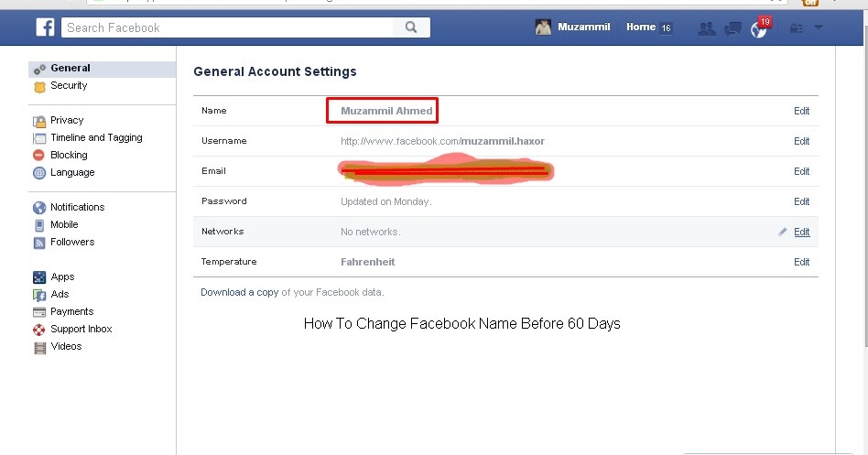The width and height of the screenshot is (868, 455).
Task: Click the Fahrenheit temperature value
Action: click(x=367, y=262)
